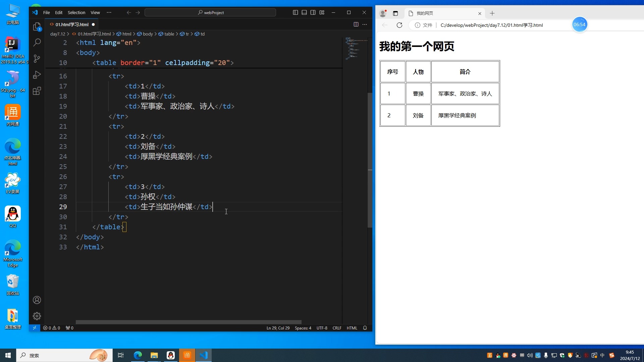This screenshot has width=644, height=362.
Task: Open the HTML language mode picker
Action: (x=352, y=328)
